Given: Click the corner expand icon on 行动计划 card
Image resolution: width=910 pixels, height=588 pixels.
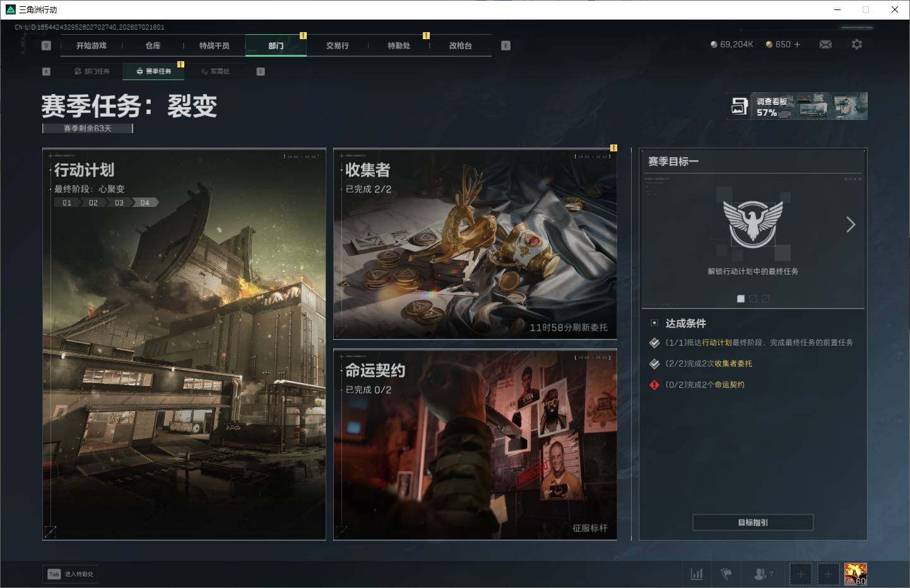Looking at the screenshot, I should 50,532.
